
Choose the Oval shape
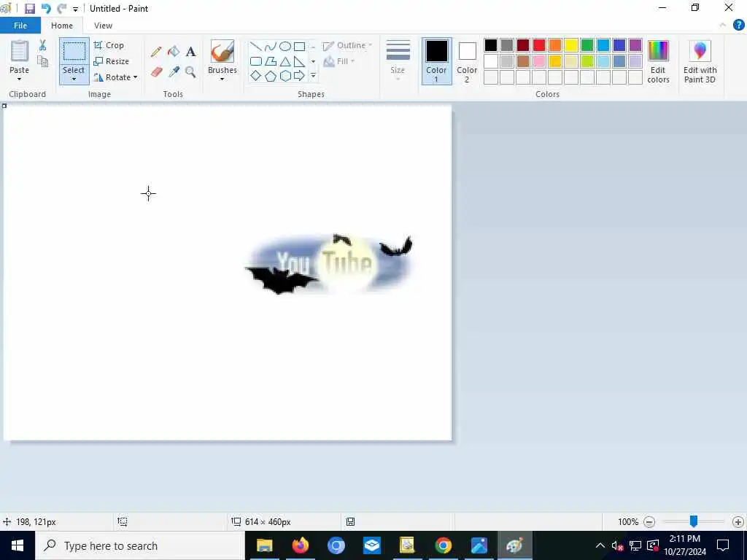point(285,46)
